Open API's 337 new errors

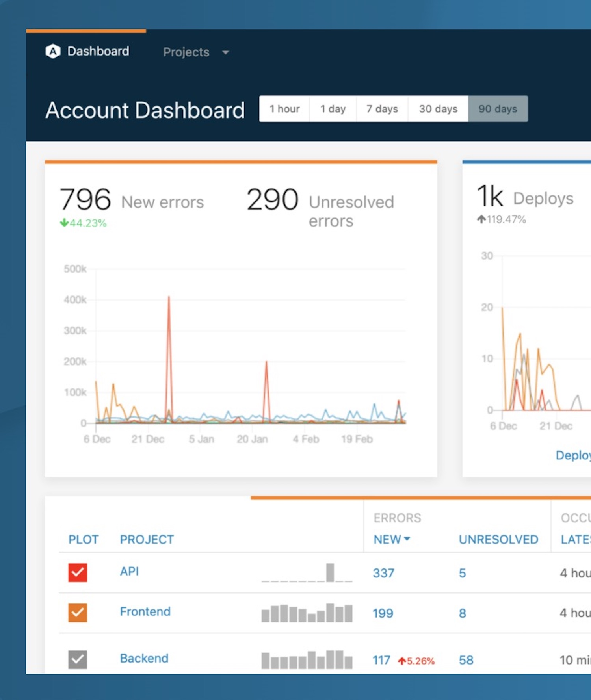pyautogui.click(x=383, y=573)
